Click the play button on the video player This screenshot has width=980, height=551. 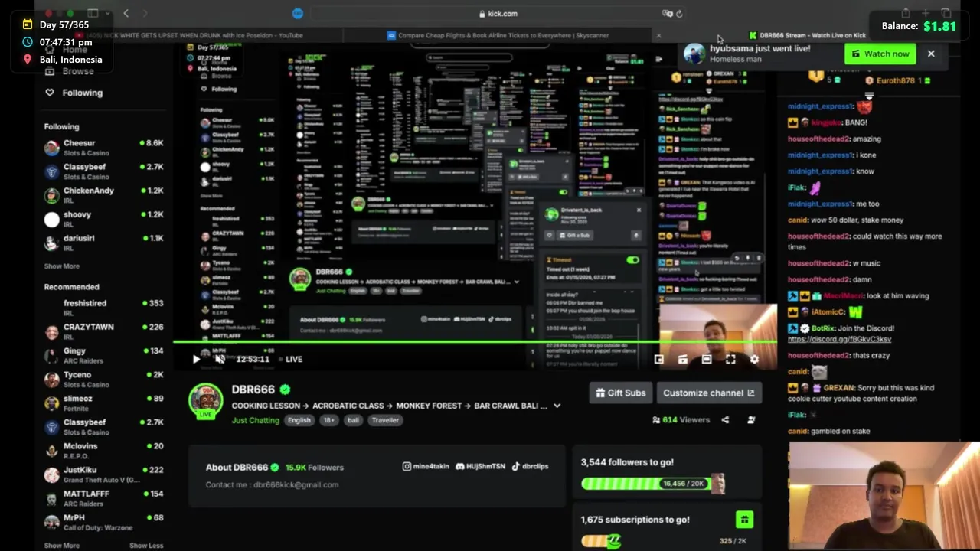pyautogui.click(x=196, y=359)
